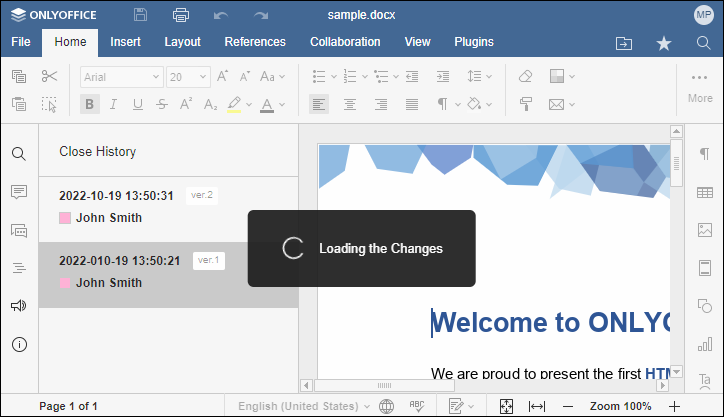Click the More toolbar button

click(700, 88)
